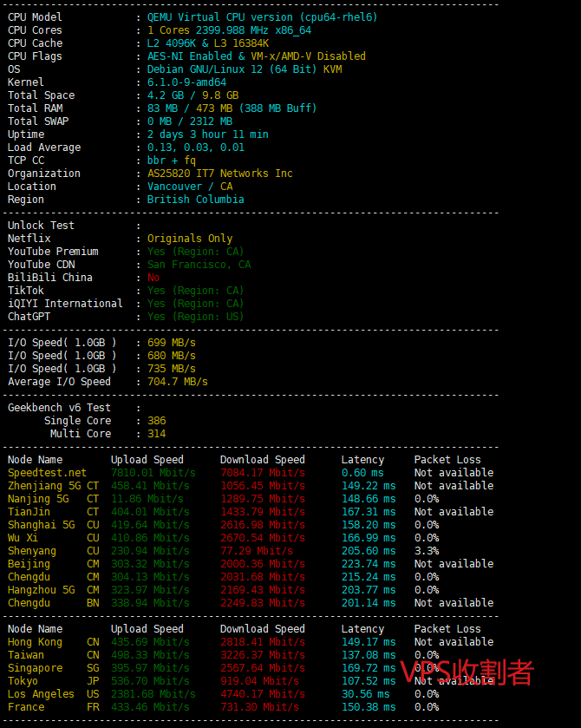Click the bbr + fq TCP CC value
This screenshot has width=581, height=728.
171,161
